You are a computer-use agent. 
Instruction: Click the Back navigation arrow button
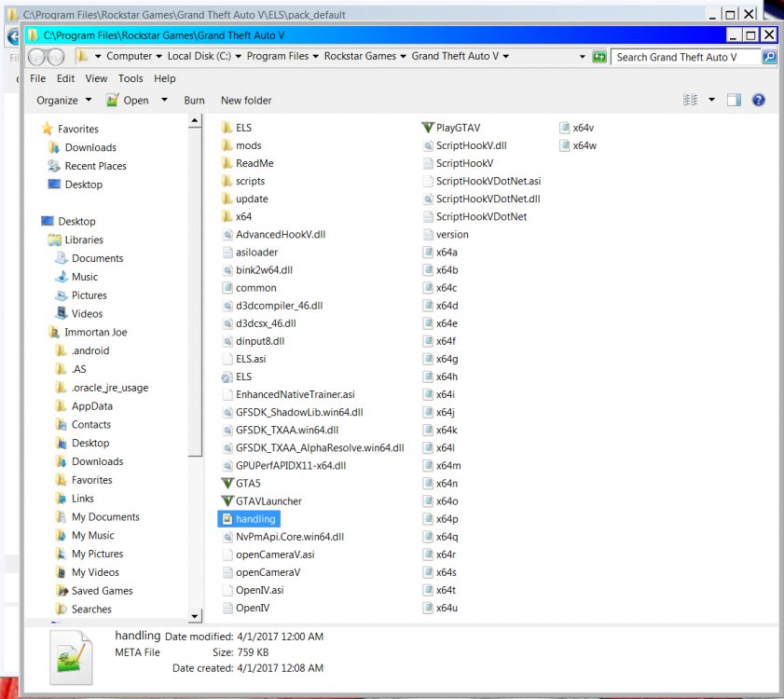tap(36, 57)
